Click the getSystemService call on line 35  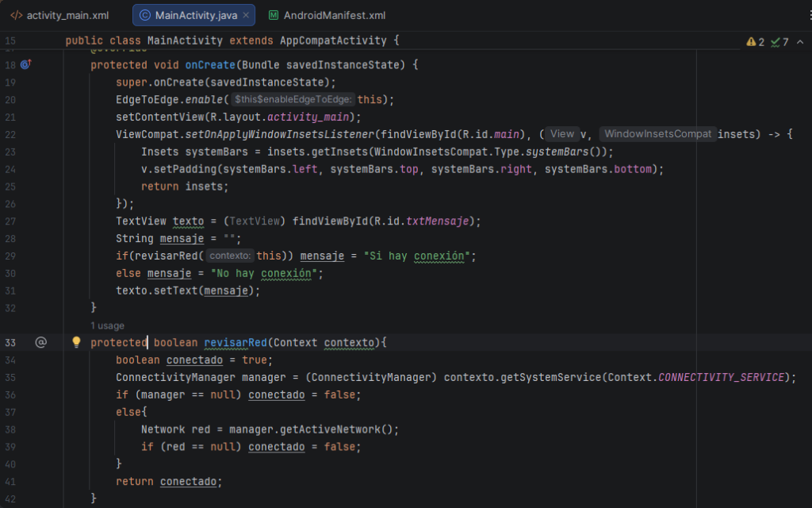550,377
